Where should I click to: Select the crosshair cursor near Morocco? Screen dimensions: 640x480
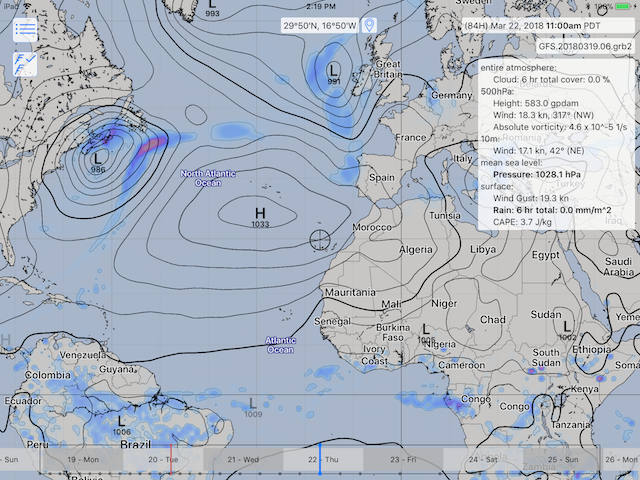320,240
